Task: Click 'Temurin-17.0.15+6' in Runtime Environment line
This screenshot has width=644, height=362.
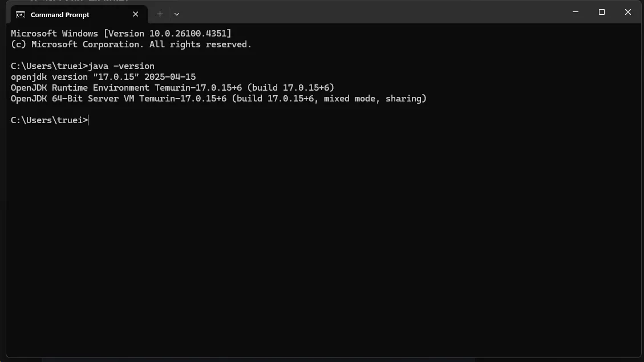Action: click(x=199, y=88)
